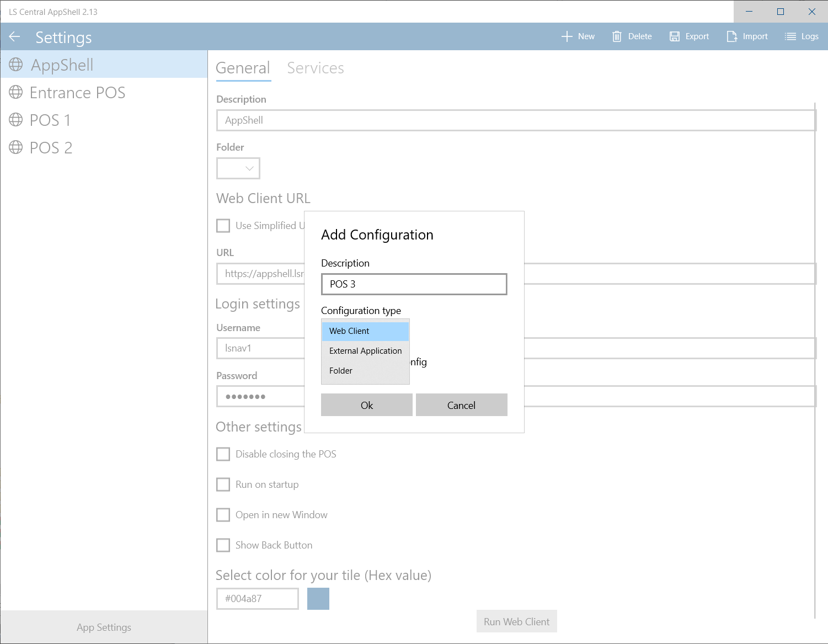Cancel the Add Configuration dialog
The width and height of the screenshot is (828, 644).
[461, 405]
